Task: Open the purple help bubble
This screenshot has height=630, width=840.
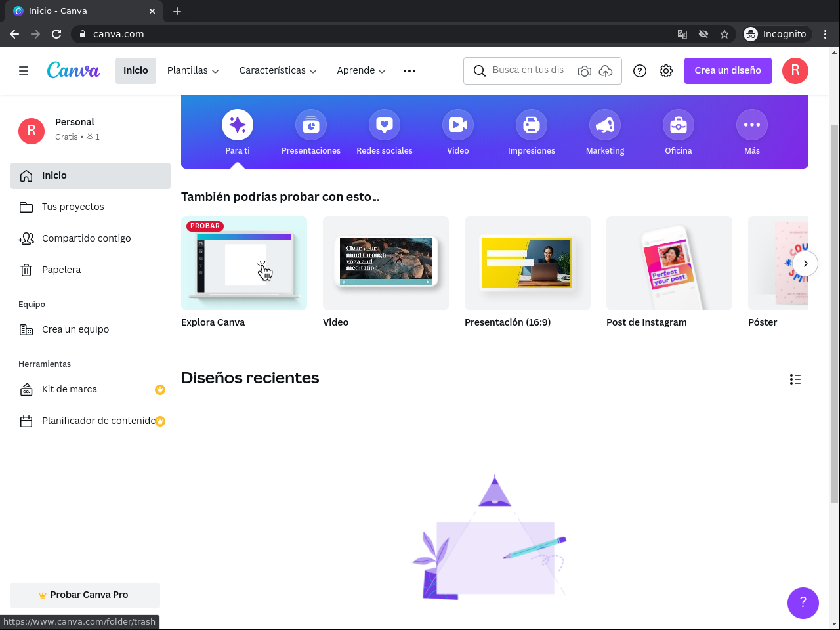Action: (803, 602)
